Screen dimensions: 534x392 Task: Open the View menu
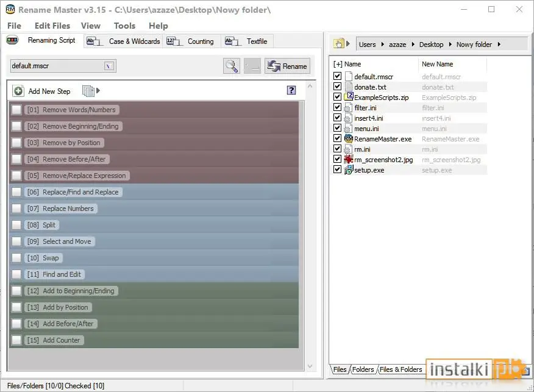(x=91, y=26)
